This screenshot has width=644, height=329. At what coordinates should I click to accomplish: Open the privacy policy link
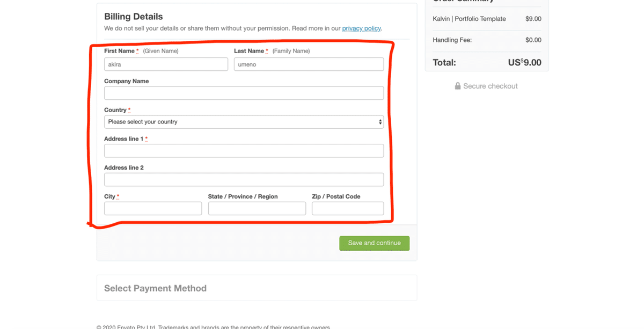tap(361, 28)
